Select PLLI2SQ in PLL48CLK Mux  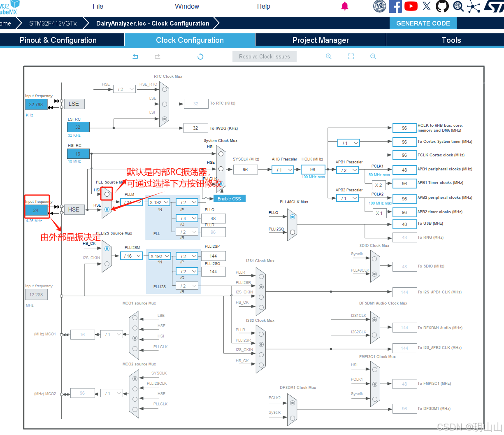coord(293,232)
